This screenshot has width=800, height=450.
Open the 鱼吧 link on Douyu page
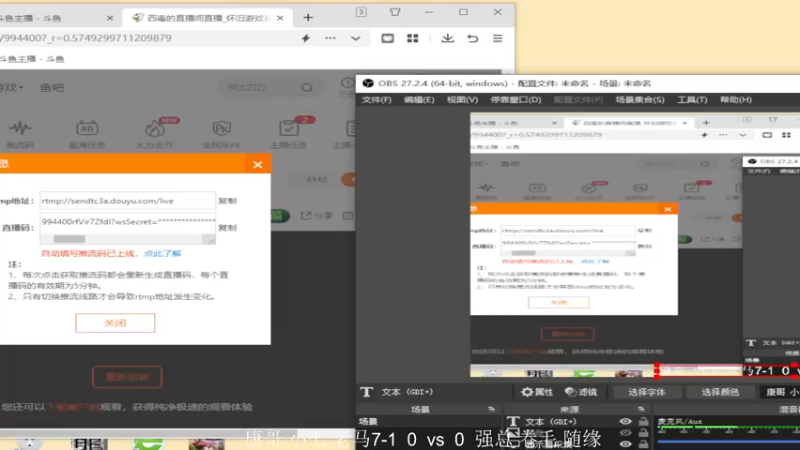(52, 88)
